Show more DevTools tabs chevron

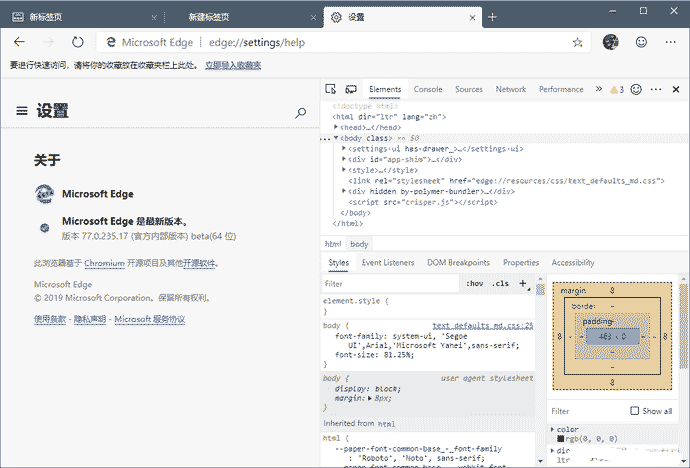(598, 89)
